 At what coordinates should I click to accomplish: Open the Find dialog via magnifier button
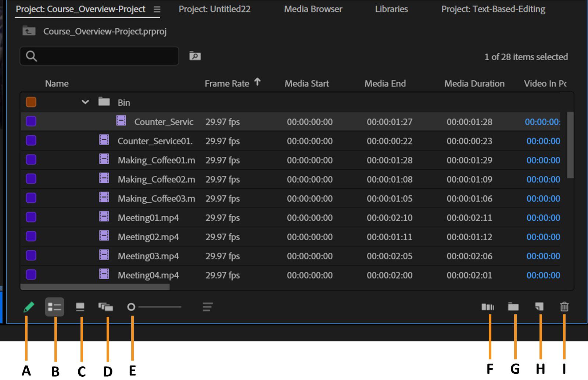coord(195,56)
